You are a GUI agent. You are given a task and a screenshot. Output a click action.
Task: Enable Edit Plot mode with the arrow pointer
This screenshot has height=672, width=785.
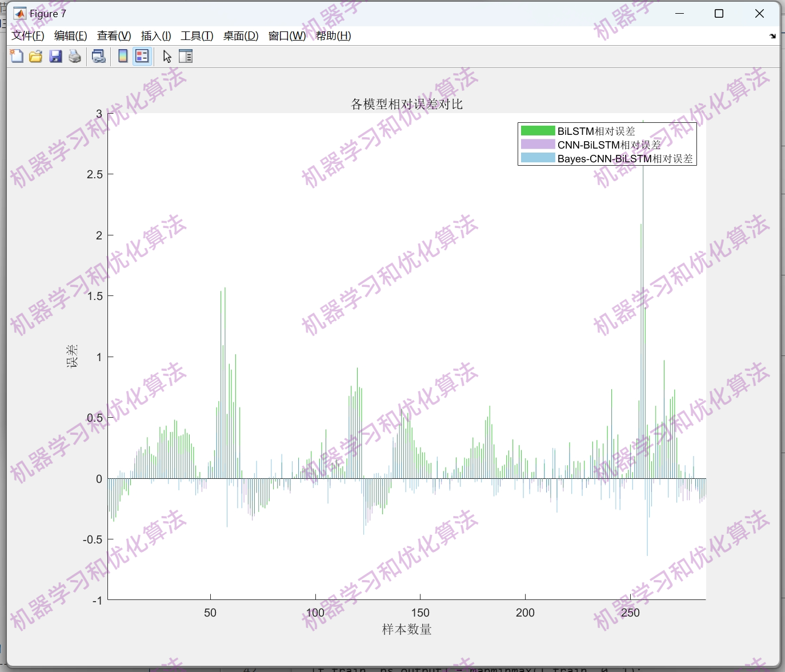167,56
